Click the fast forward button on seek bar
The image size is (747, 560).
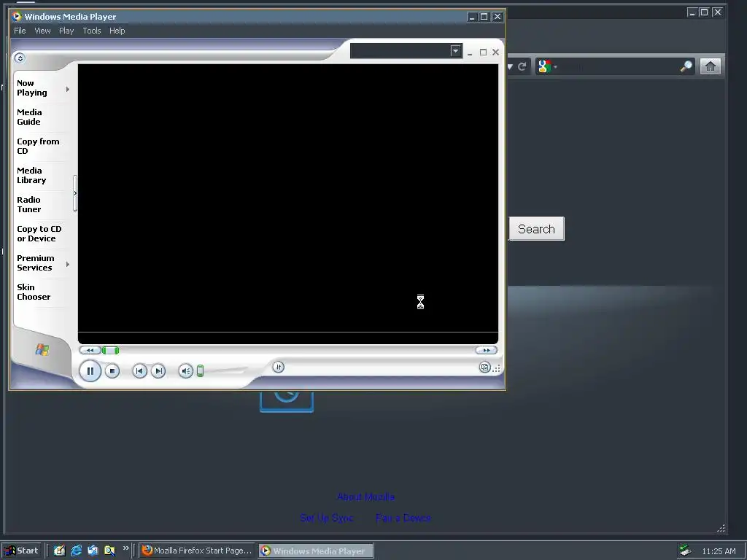click(486, 351)
